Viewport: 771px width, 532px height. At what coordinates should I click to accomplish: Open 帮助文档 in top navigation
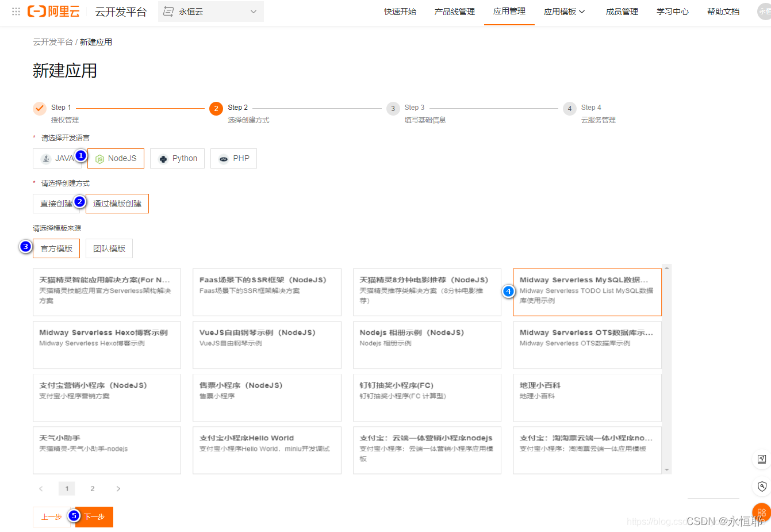click(x=723, y=12)
